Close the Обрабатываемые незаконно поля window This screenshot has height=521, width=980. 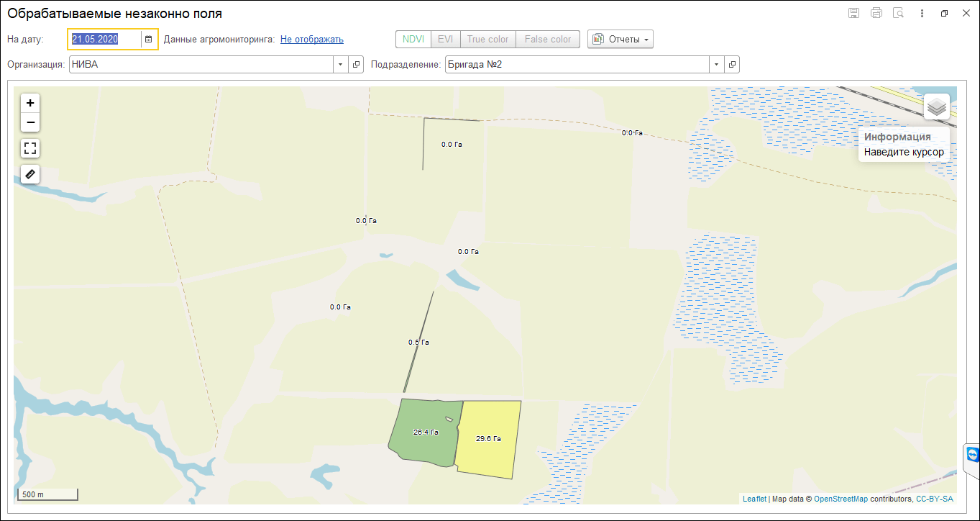click(966, 13)
